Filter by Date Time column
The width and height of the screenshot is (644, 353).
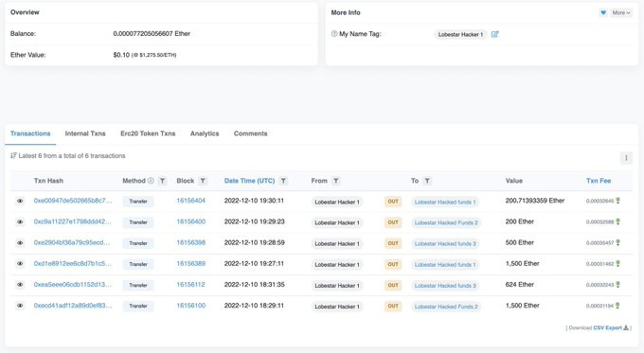283,181
